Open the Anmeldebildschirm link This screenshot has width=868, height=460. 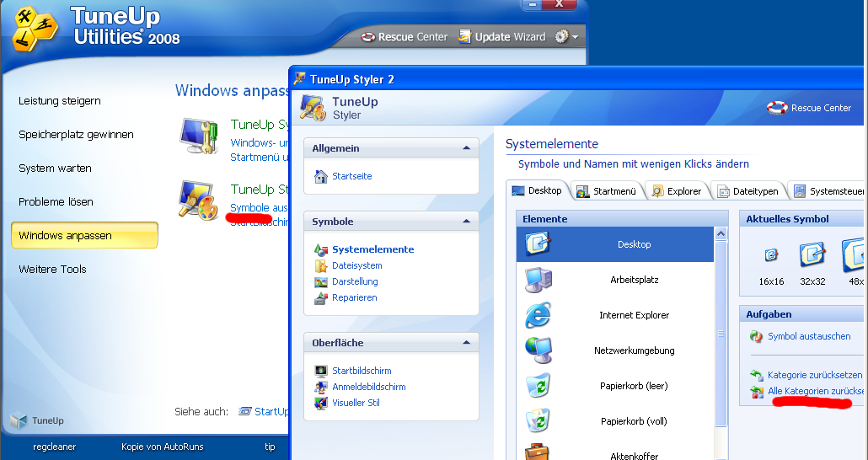(x=368, y=387)
